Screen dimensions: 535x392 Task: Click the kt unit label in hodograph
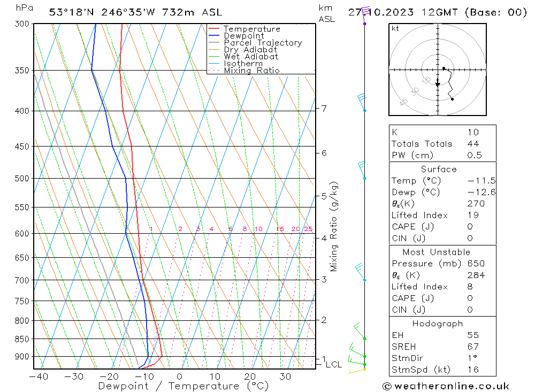395,29
